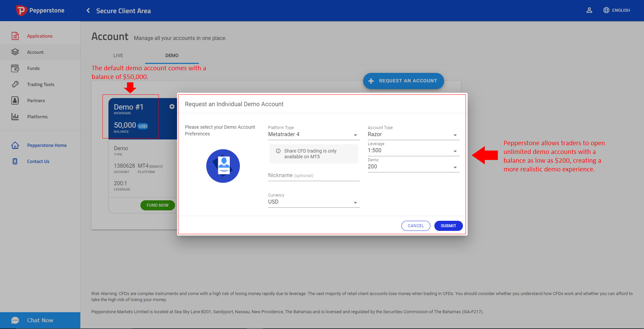
Task: Click the Demo #1 nickname text
Action: pos(129,107)
